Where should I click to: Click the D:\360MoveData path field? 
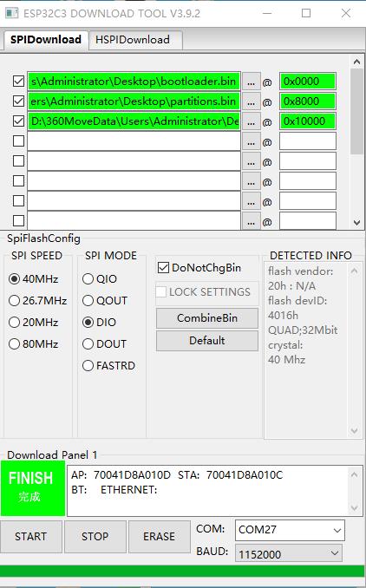click(x=134, y=121)
